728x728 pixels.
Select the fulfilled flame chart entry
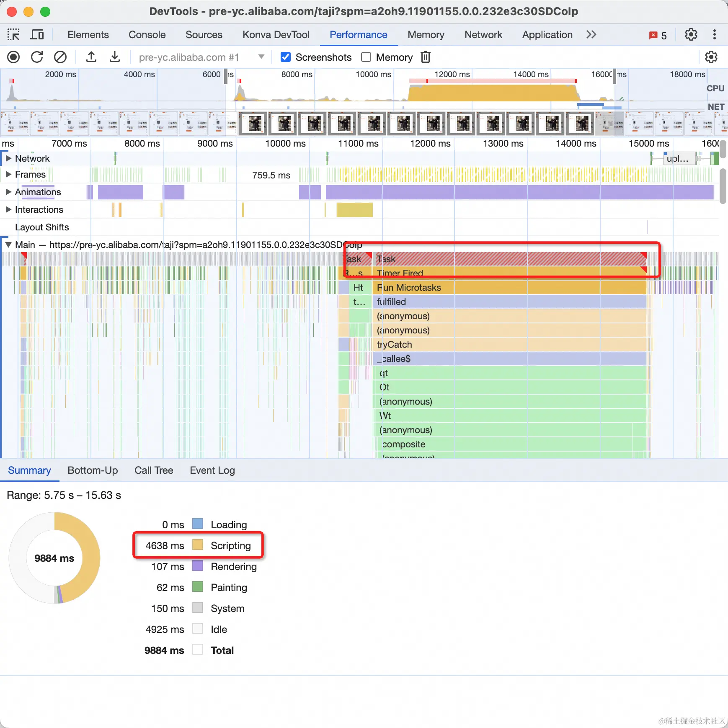tap(509, 302)
